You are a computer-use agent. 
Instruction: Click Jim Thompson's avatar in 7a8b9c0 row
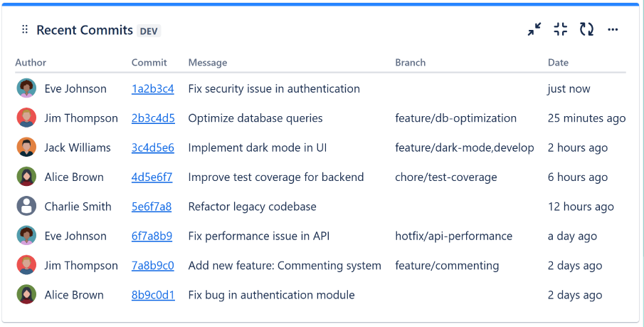click(x=27, y=265)
